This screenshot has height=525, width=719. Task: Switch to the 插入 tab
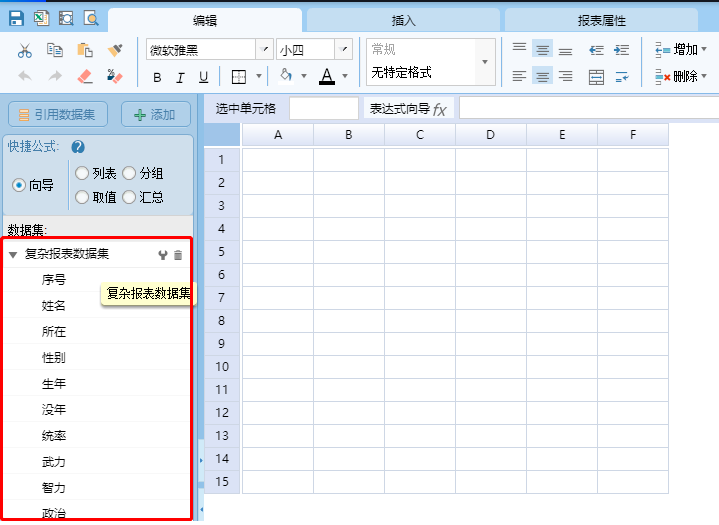pos(404,21)
